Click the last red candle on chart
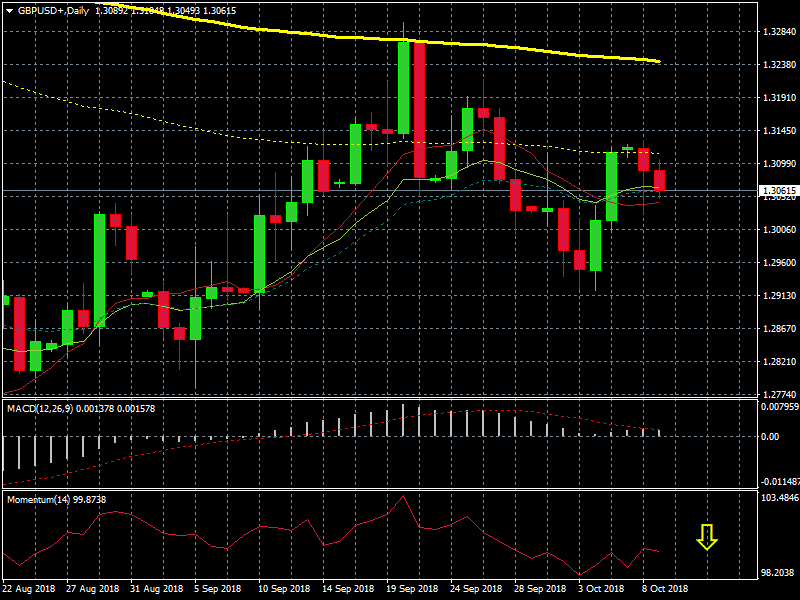Screen dimensions: 800x600 click(x=659, y=180)
